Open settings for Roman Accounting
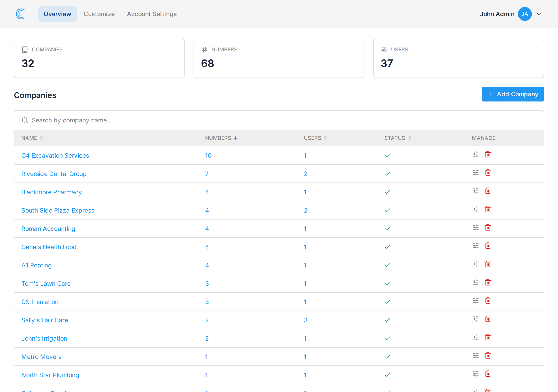Image resolution: width=558 pixels, height=392 pixels. pos(475,228)
